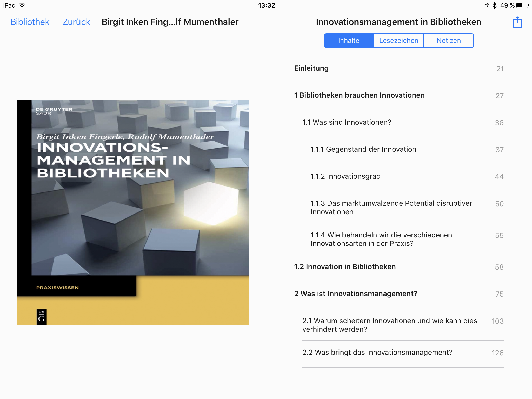
Task: Tap the location services arrow icon
Action: [487, 5]
